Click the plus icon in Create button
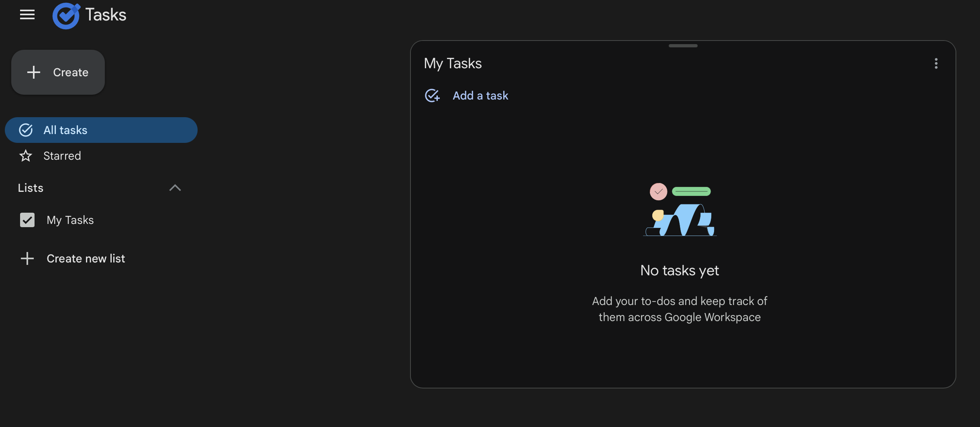 [x=34, y=72]
